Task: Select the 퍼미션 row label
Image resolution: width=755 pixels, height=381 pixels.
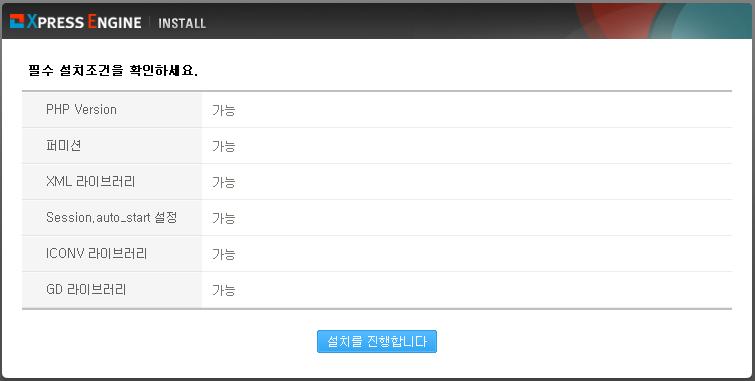Action: [64, 145]
